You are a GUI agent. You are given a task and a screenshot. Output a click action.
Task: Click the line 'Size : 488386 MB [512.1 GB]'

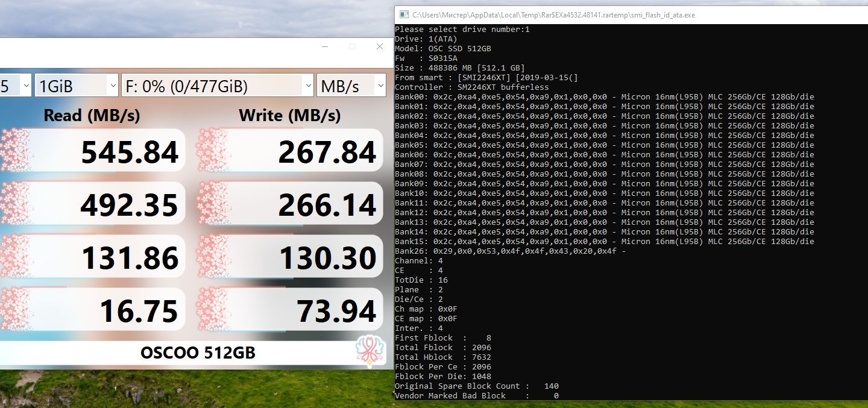(460, 67)
